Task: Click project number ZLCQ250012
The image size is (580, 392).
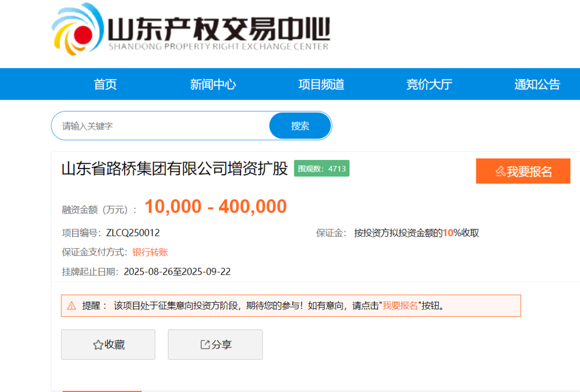Action: tap(133, 233)
